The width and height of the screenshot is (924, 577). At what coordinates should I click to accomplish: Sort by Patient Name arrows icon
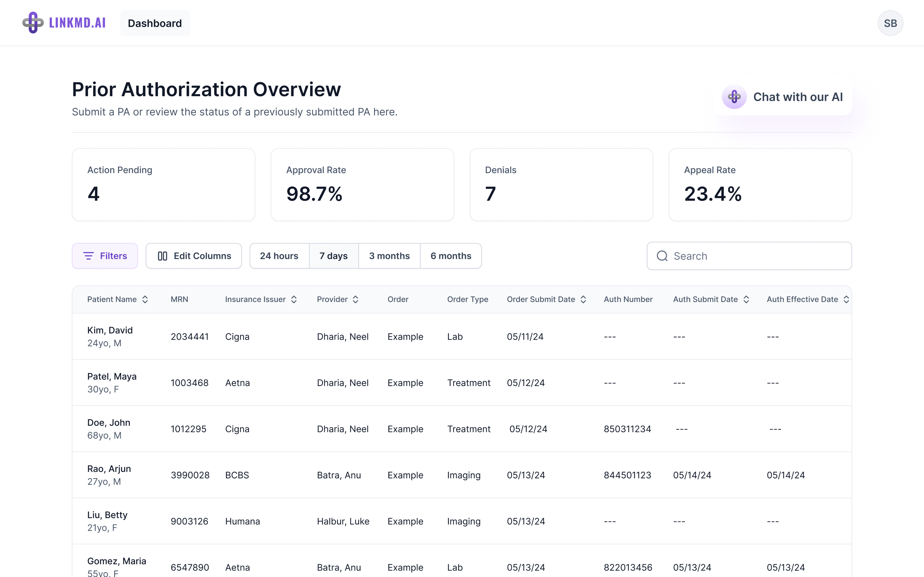tap(145, 300)
